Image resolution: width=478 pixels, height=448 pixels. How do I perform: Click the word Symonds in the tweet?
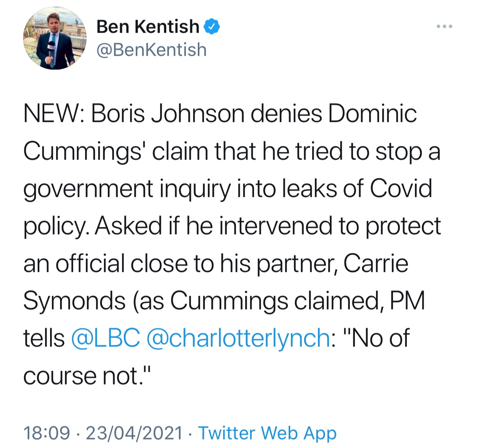pos(74,301)
